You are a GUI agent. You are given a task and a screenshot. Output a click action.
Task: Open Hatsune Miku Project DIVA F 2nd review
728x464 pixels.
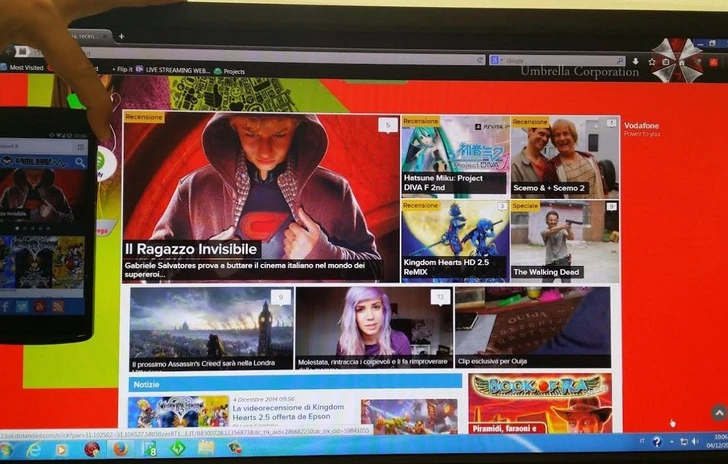[x=443, y=183]
